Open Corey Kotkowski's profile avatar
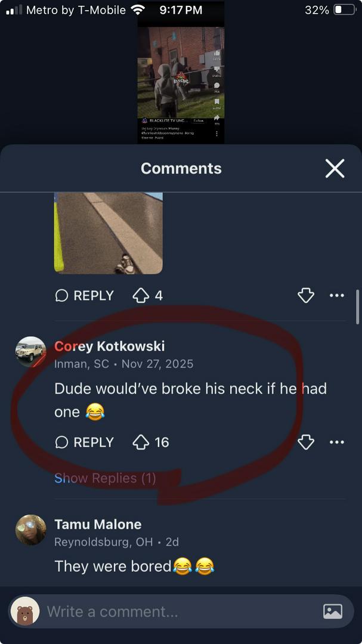Screen dimensions: 362x644 [x=31, y=352]
